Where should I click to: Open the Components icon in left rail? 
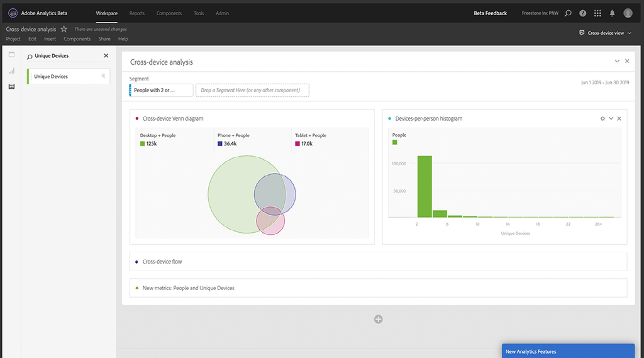pyautogui.click(x=11, y=86)
